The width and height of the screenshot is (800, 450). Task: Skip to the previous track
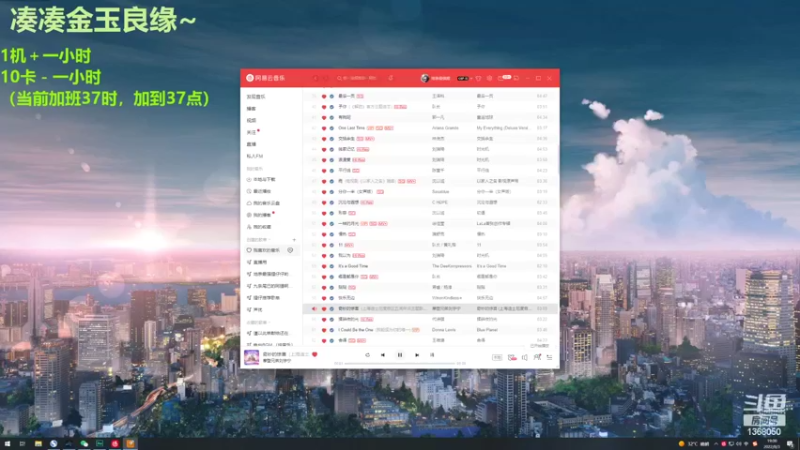point(383,355)
